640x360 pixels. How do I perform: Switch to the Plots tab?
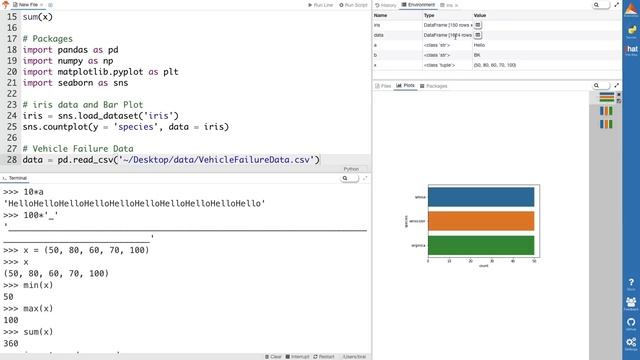[x=406, y=86]
